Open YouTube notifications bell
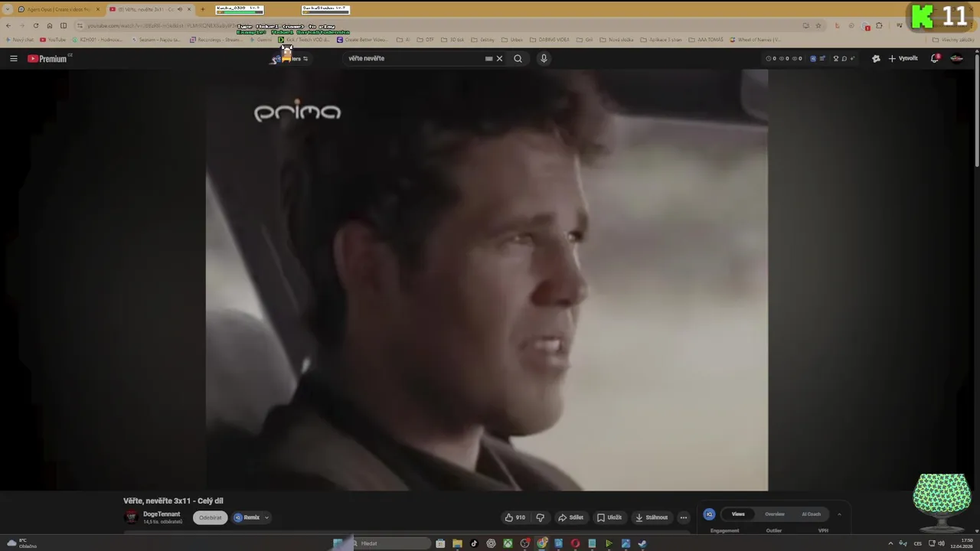The height and width of the screenshot is (551, 980). pos(935,58)
